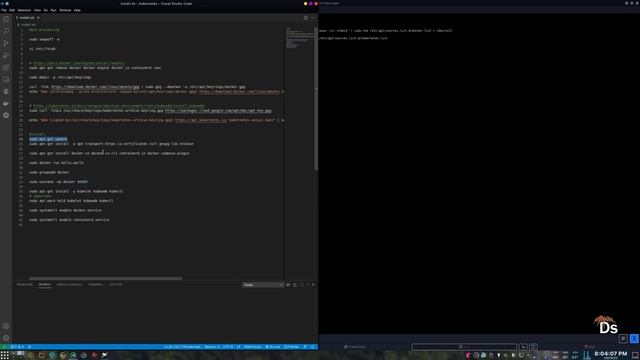Image resolution: width=640 pixels, height=360 pixels.
Task: Open the Edit menu
Action: point(12,10)
